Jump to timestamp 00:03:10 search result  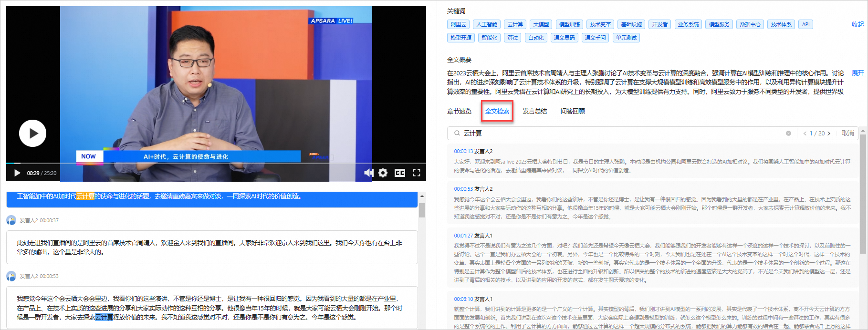point(463,299)
